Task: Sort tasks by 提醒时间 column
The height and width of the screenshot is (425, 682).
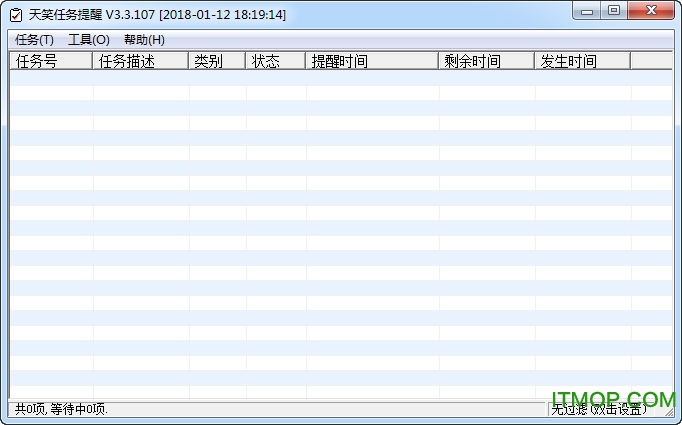Action: click(372, 61)
